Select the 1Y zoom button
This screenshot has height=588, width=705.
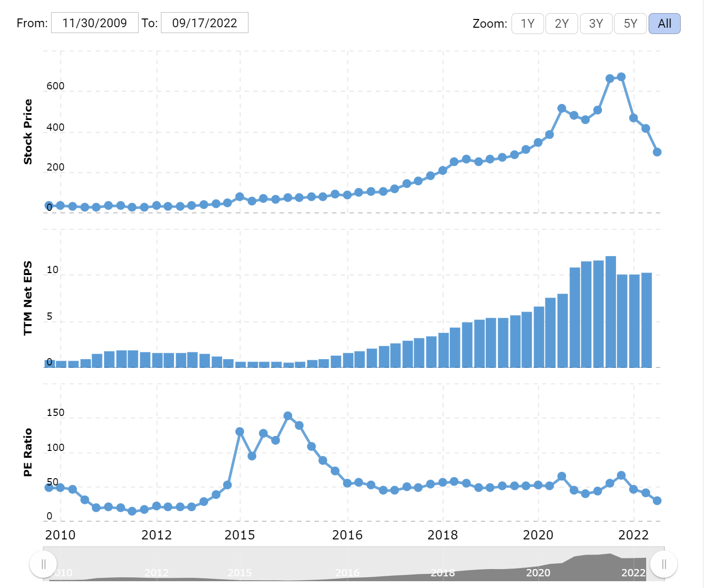tap(527, 24)
